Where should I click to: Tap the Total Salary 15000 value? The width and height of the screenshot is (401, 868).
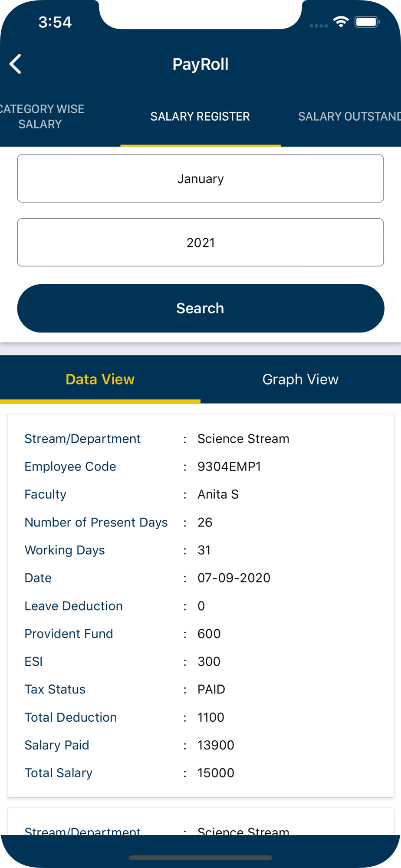[216, 773]
